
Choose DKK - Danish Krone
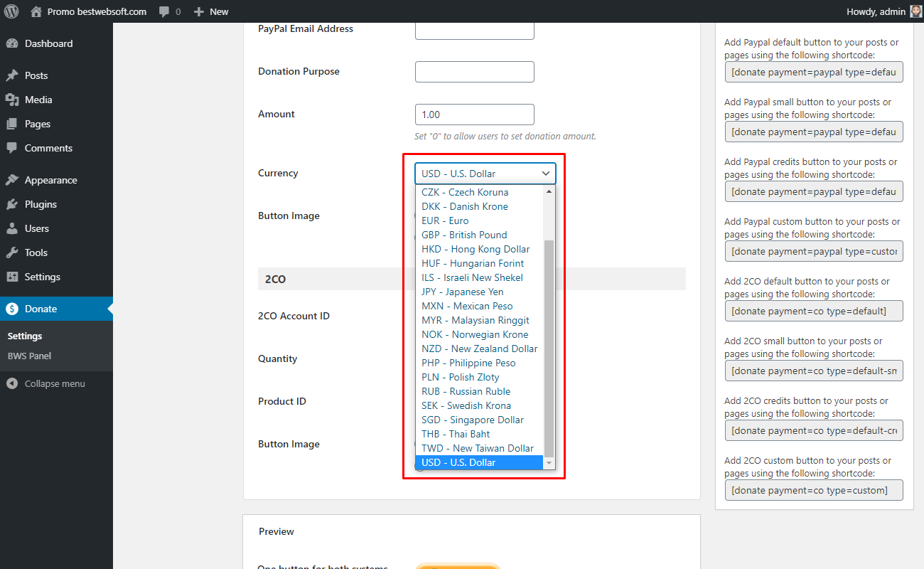(480, 206)
